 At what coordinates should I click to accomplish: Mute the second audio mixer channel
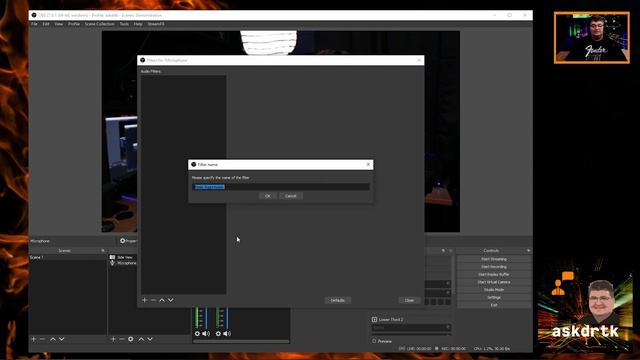pyautogui.click(x=227, y=334)
